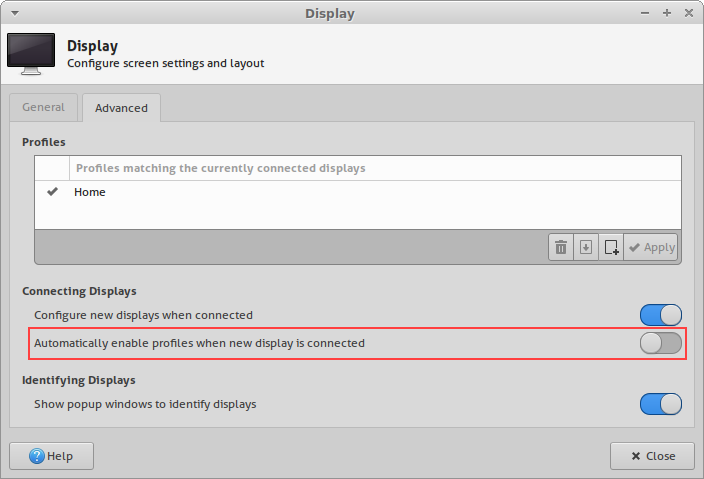
Task: Click the monitor icon in the header
Action: [x=31, y=54]
